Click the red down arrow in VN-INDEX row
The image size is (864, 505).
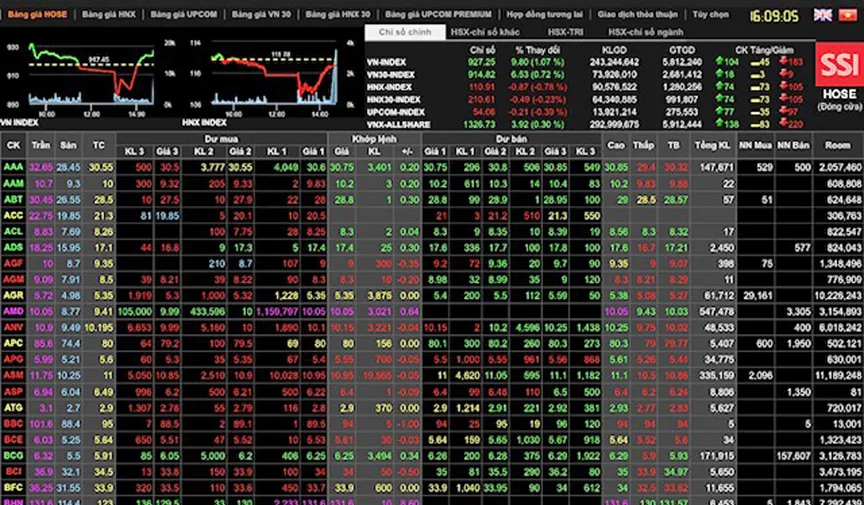[785, 62]
